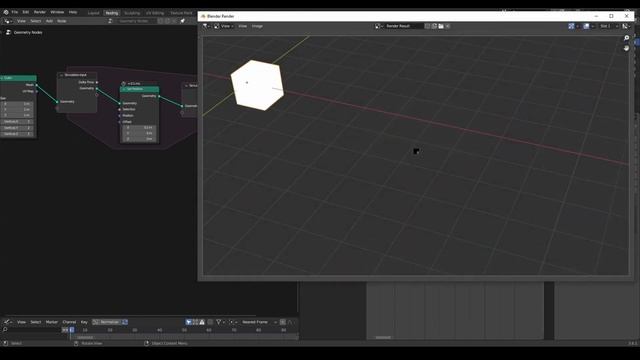This screenshot has width=640, height=360.
Task: Click the Geometry Nodes breadcrumb icon
Action: click(8, 32)
